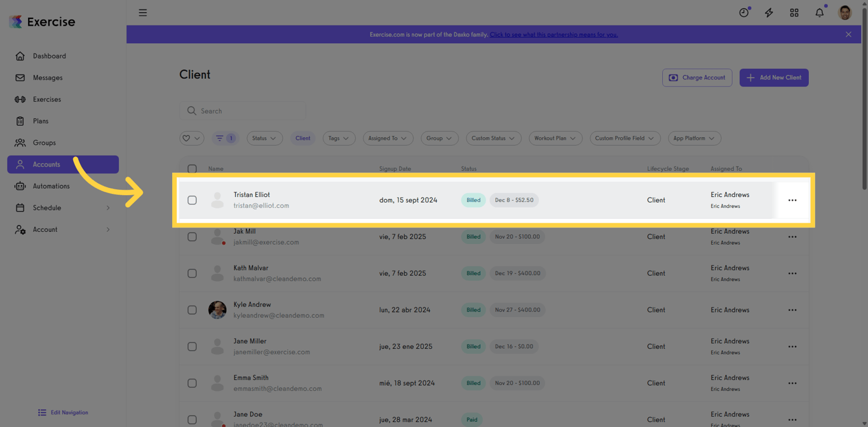
Task: Open the Status filter dropdown
Action: click(264, 138)
